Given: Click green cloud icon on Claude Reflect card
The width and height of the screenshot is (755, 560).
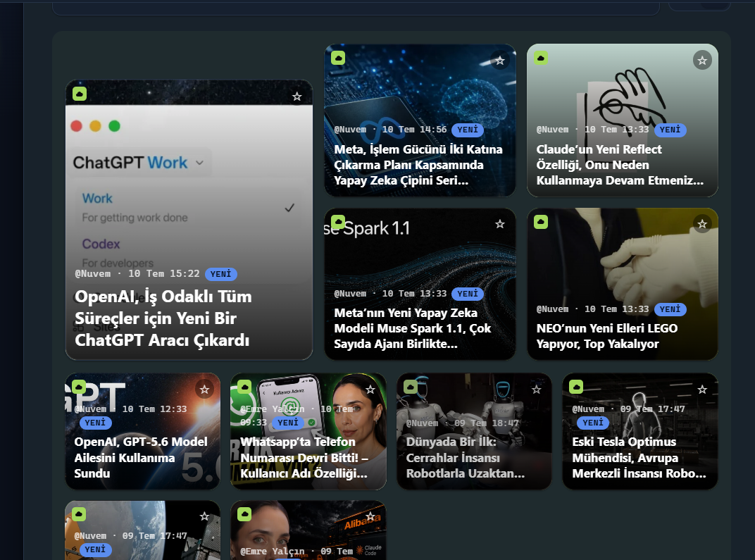Looking at the screenshot, I should [541, 58].
